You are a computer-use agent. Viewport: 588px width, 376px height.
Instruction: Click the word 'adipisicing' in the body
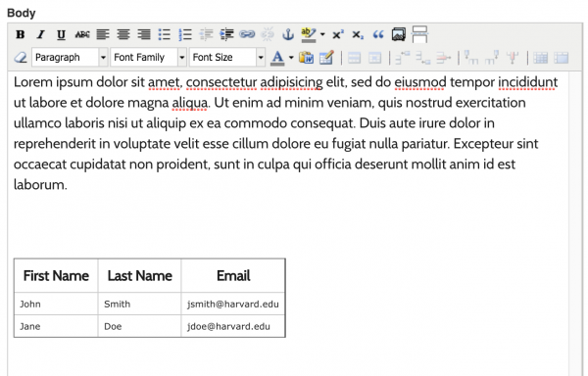pyautogui.click(x=291, y=82)
